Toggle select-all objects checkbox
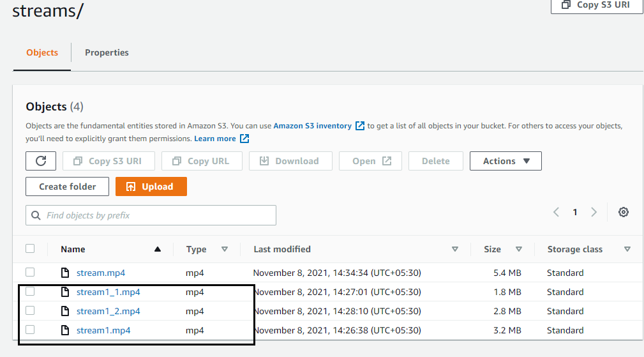 coord(30,248)
